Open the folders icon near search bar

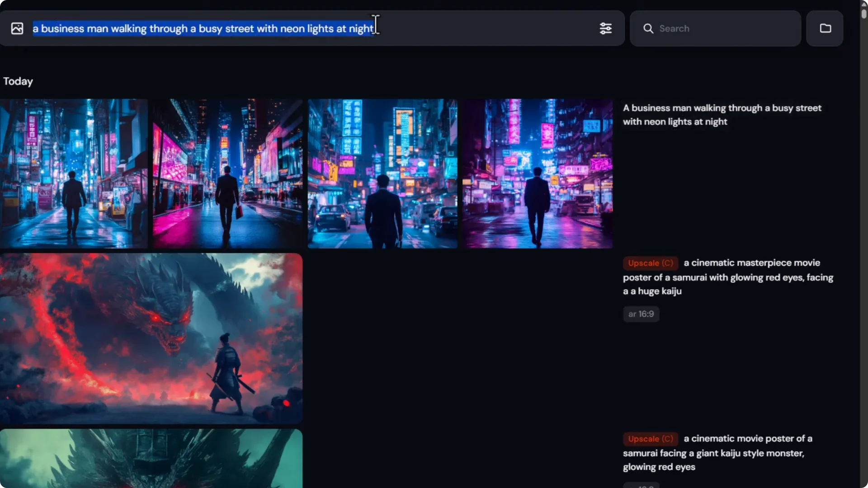pyautogui.click(x=826, y=28)
